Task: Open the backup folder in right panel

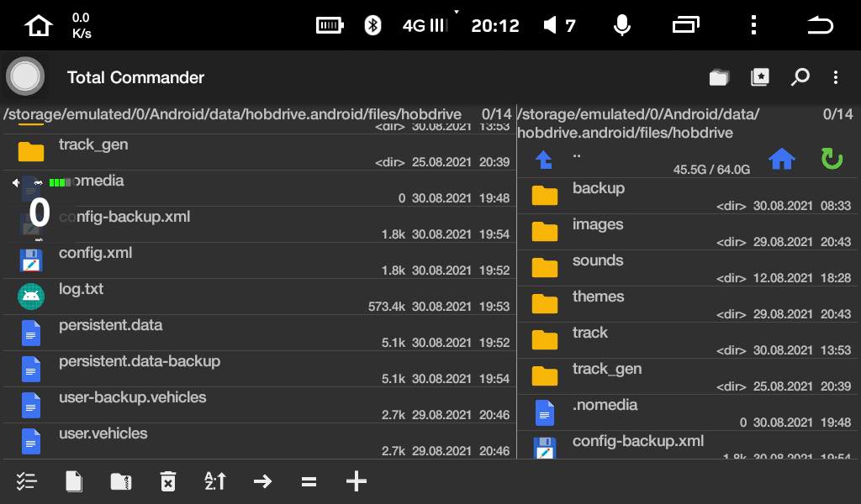Action: [598, 188]
